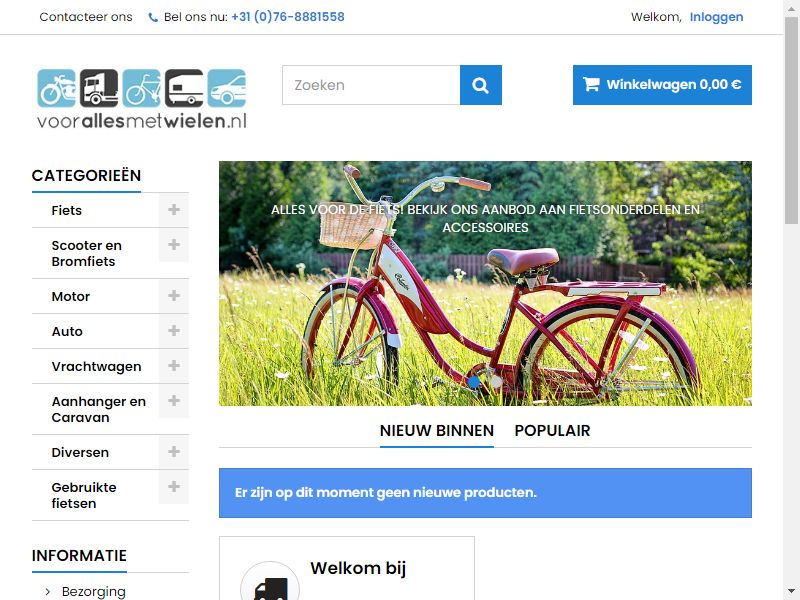This screenshot has height=600, width=800.
Task: Open the Fiets category link
Action: pyautogui.click(x=66, y=210)
